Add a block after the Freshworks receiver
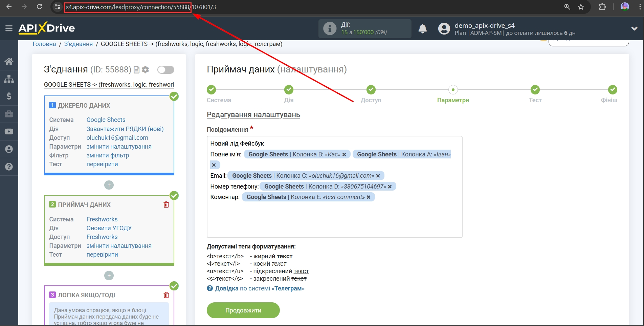The image size is (644, 326). tap(109, 276)
